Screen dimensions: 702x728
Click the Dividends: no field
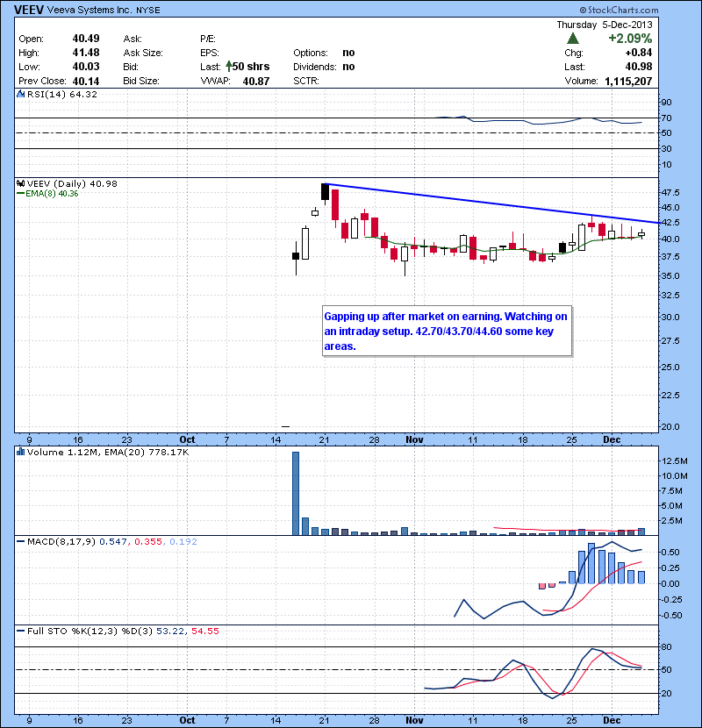click(x=324, y=67)
